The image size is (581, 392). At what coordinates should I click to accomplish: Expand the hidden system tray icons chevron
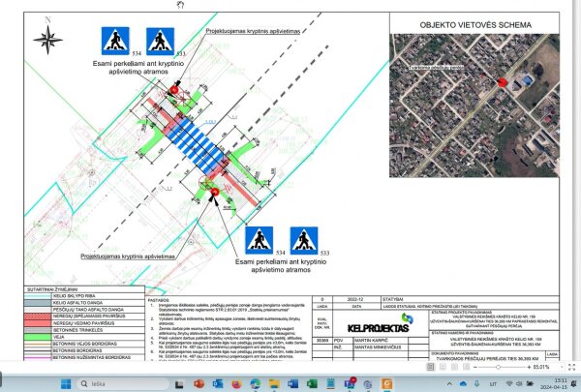[x=449, y=384]
